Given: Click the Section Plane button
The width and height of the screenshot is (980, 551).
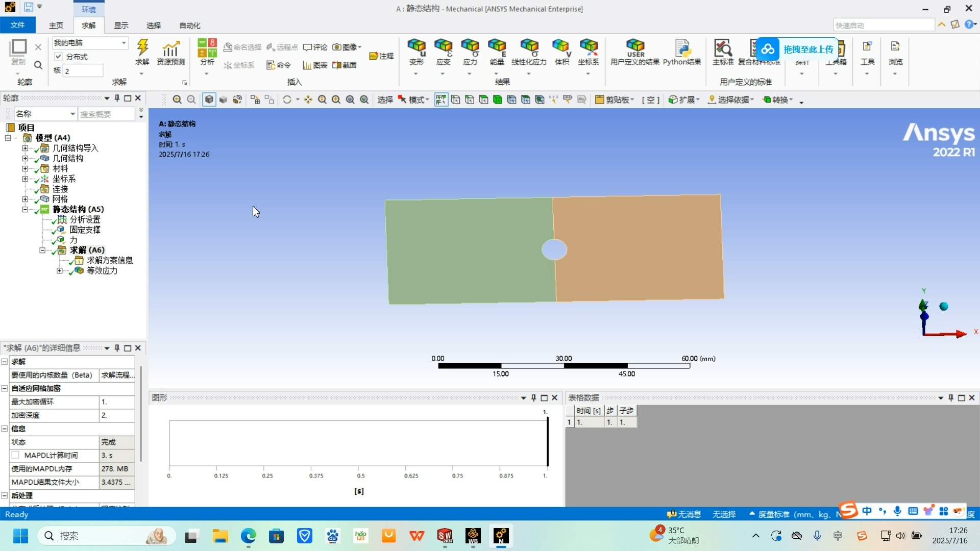Looking at the screenshot, I should point(345,65).
